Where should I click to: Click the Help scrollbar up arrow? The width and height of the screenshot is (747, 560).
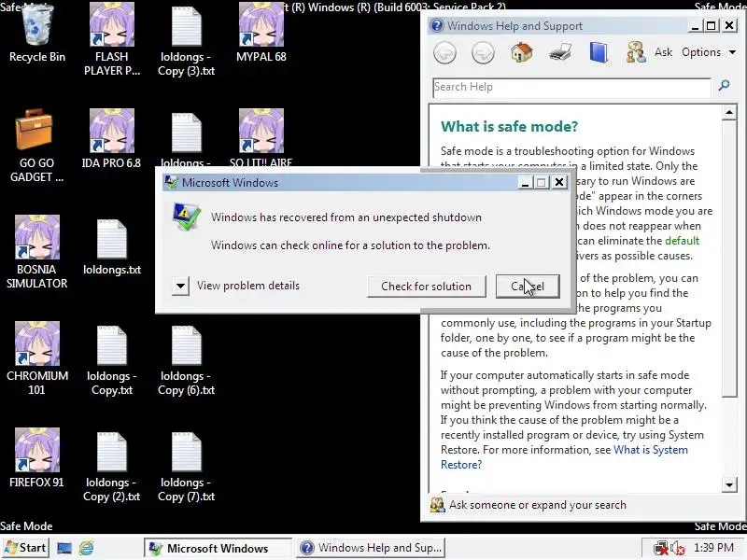tap(729, 113)
